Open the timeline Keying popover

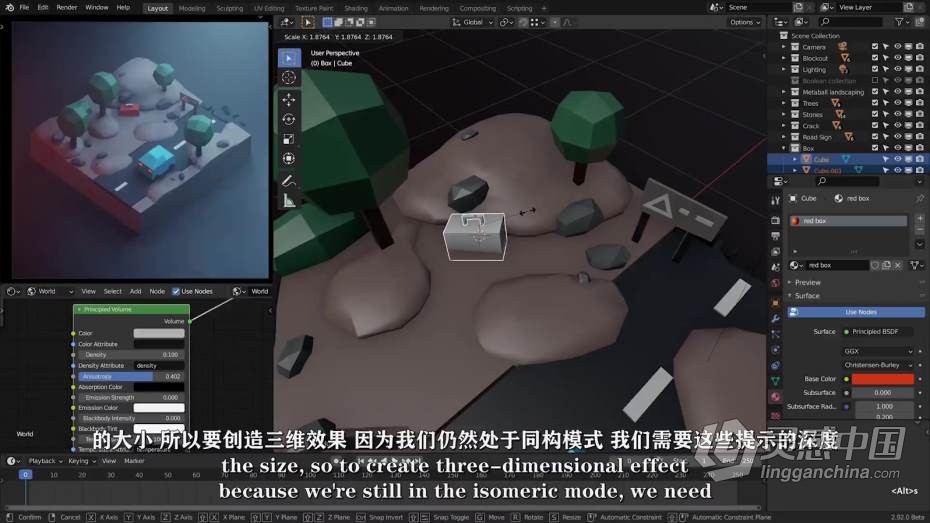pos(81,461)
